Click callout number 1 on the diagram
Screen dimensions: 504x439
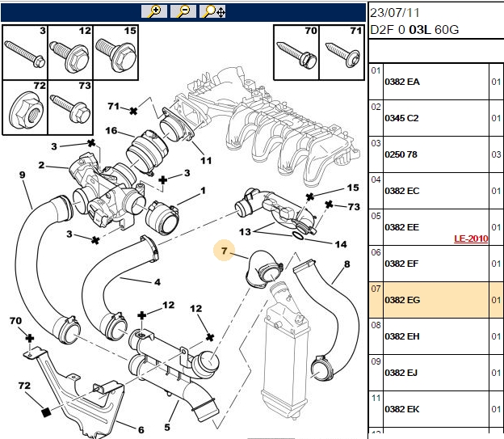pyautogui.click(x=203, y=191)
